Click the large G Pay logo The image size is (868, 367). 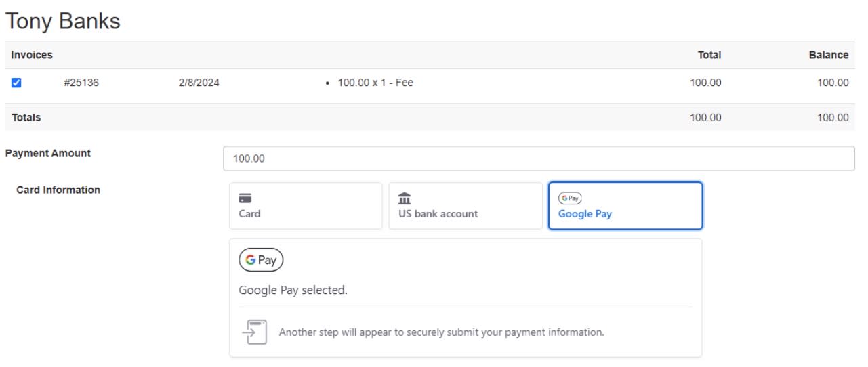coord(261,260)
